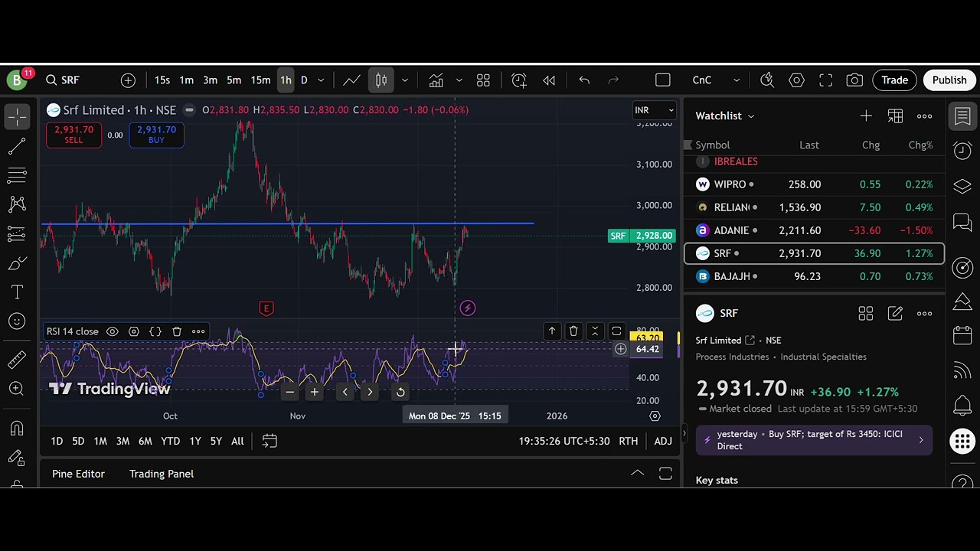Undo the last chart action
Screen dimensions: 980x551
click(x=584, y=80)
